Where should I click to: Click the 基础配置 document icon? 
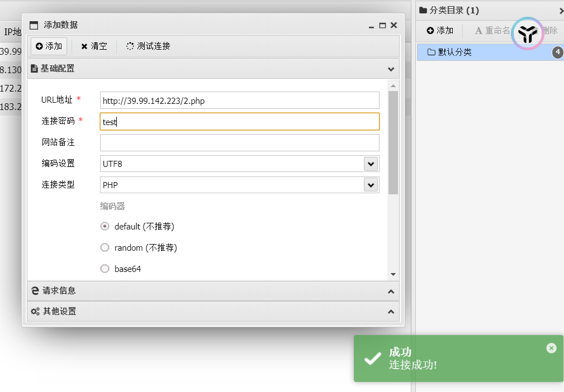34,68
